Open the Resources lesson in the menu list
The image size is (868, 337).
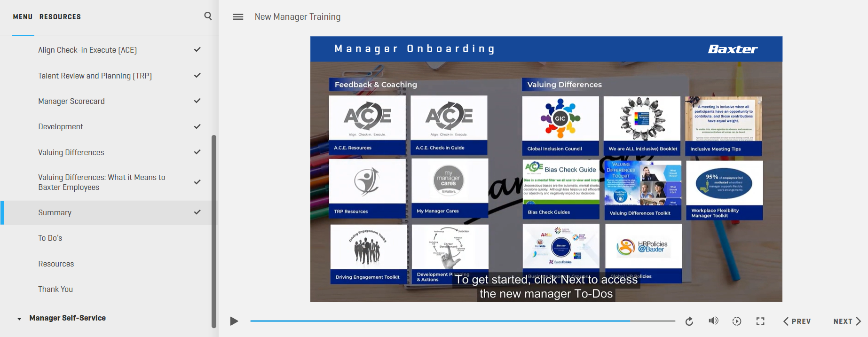point(109,264)
